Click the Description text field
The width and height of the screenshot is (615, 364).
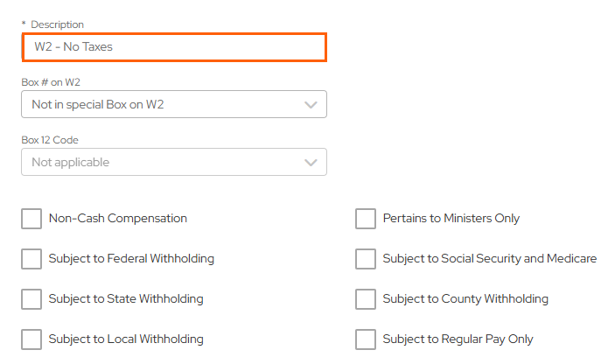[174, 46]
